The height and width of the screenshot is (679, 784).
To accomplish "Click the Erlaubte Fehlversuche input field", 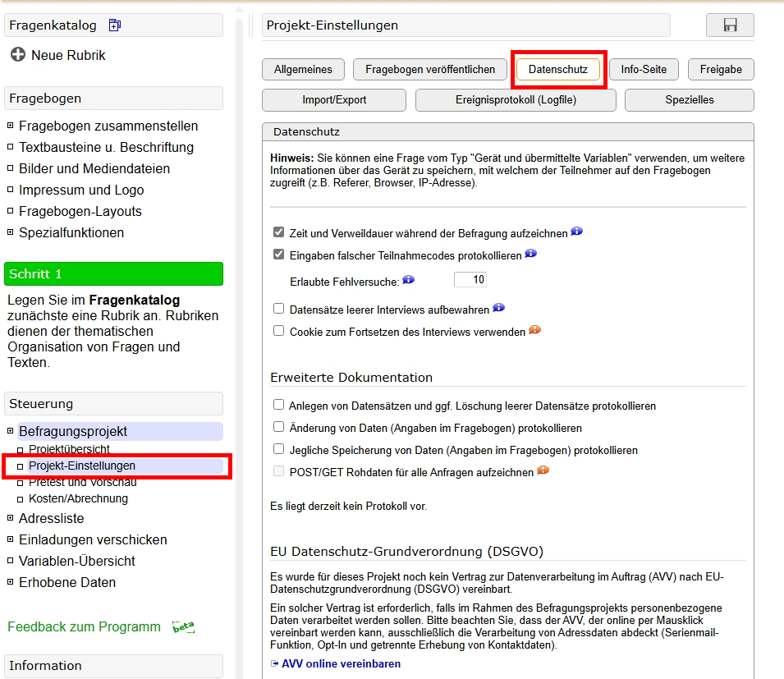I will [470, 279].
